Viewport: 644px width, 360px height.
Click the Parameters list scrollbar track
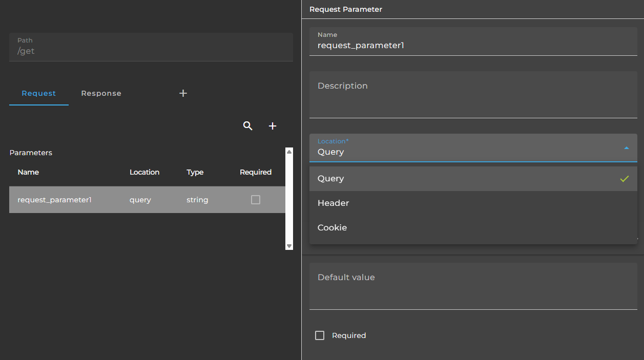pos(289,199)
